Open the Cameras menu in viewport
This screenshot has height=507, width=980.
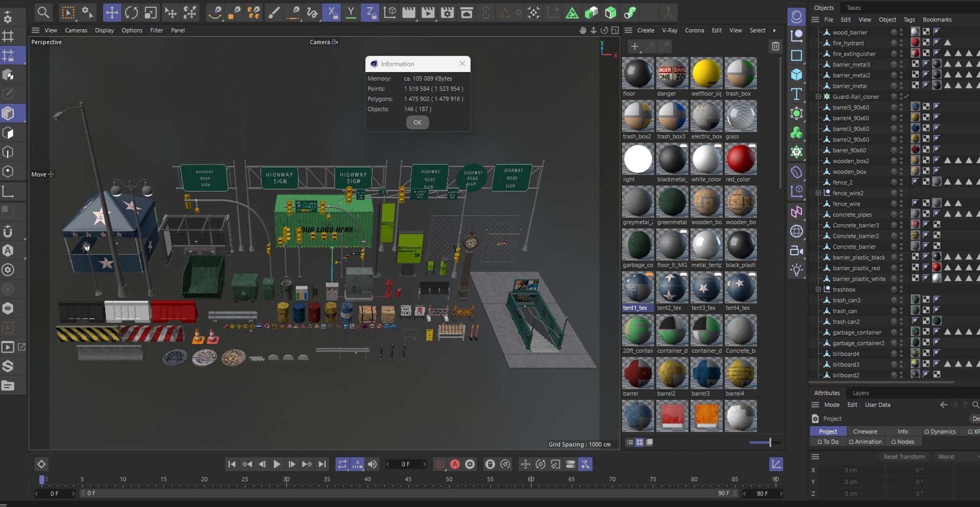click(x=76, y=31)
